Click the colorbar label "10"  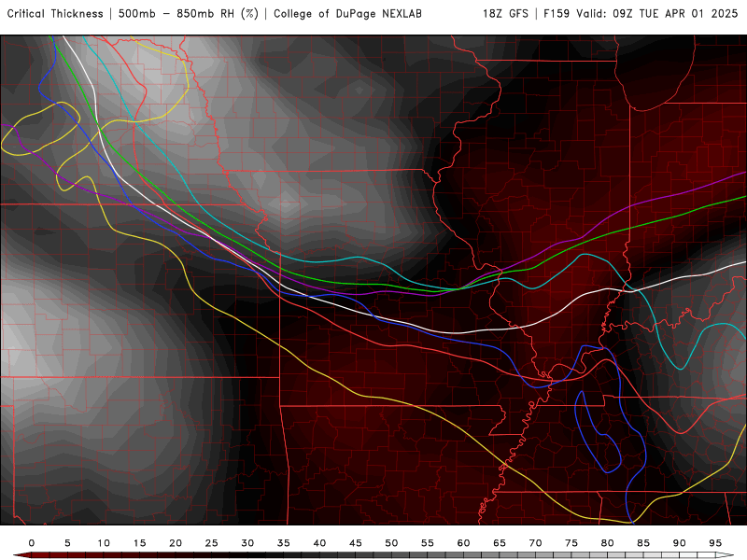pyautogui.click(x=104, y=543)
